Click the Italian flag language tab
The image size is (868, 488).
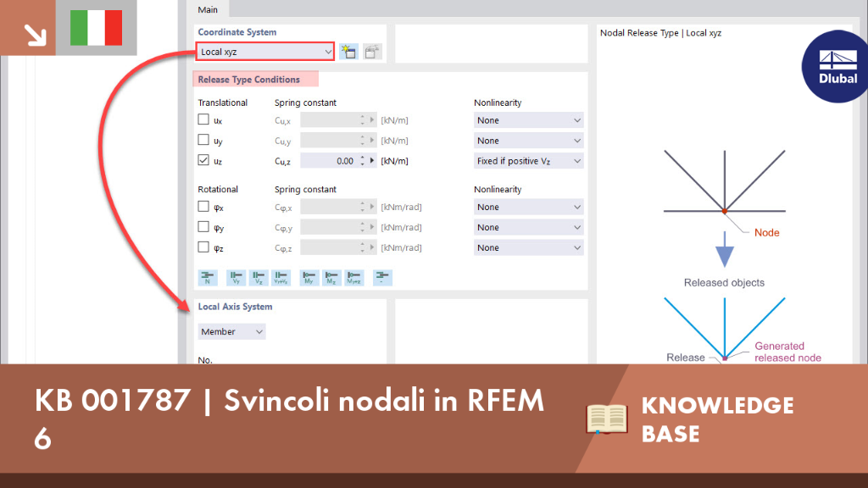click(x=97, y=28)
